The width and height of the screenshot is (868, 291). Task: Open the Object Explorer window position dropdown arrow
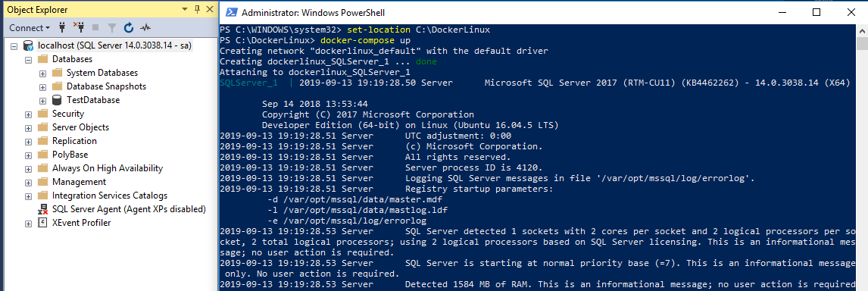pos(184,9)
